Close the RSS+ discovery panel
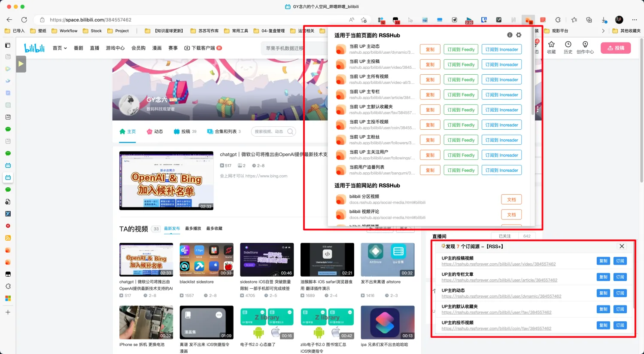Viewport: 644px width, 354px height. (x=622, y=246)
